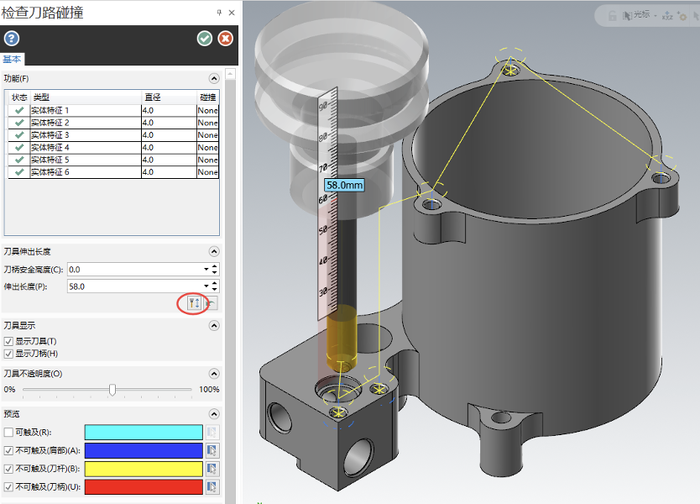Collapse the 功能(F) section
The width and height of the screenshot is (700, 504).
click(x=214, y=79)
